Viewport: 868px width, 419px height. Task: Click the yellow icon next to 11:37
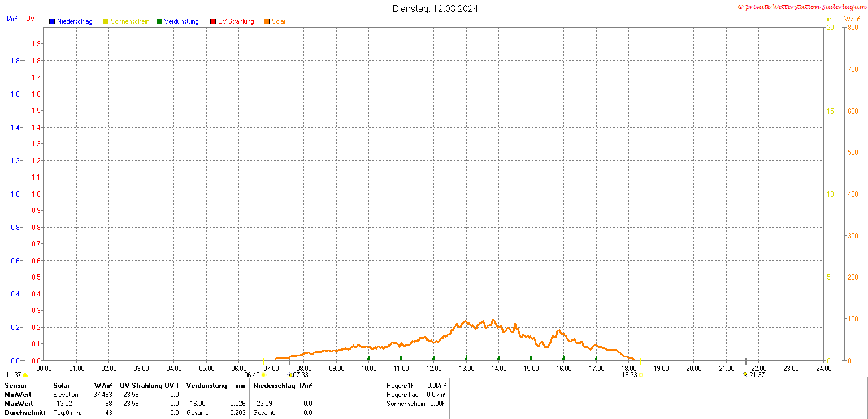tap(25, 375)
